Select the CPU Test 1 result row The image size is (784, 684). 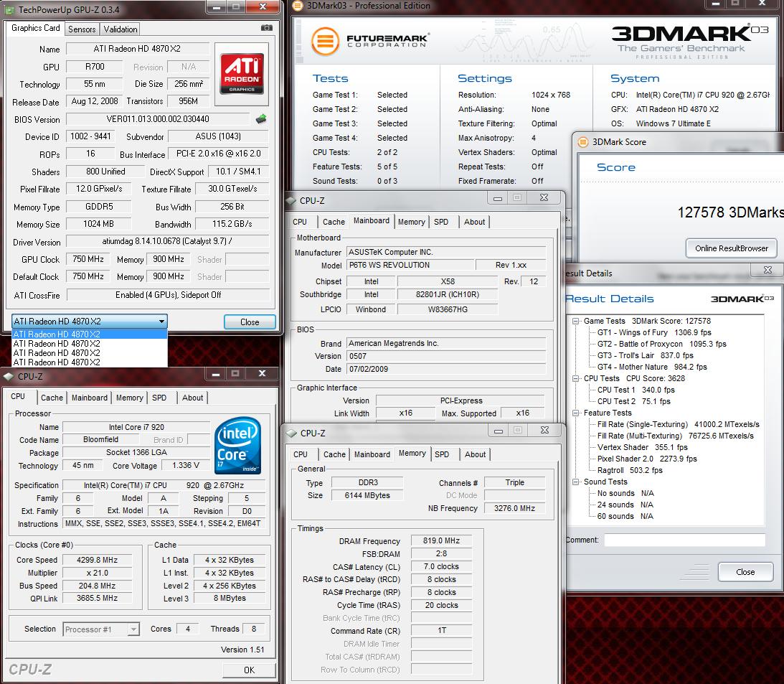point(636,390)
